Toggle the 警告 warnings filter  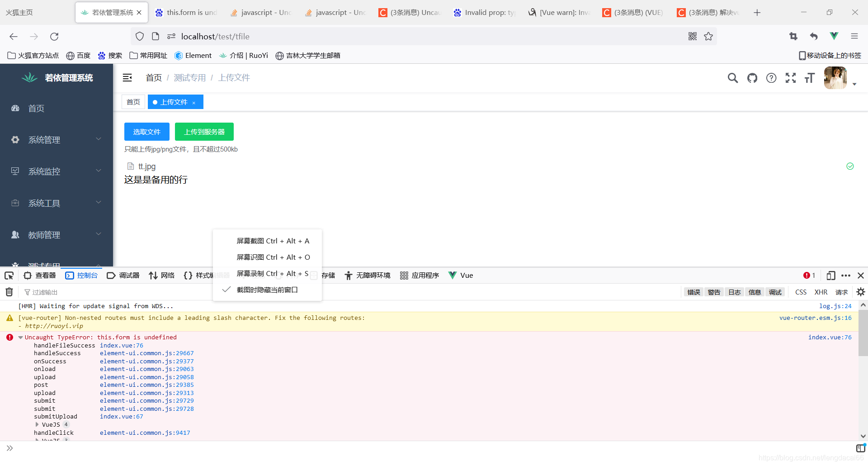pyautogui.click(x=714, y=292)
